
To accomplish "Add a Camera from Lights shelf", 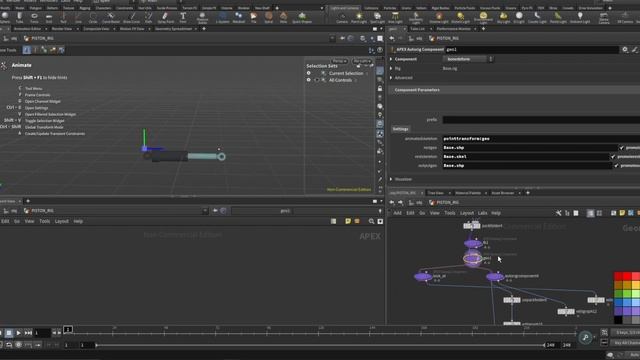I will pos(342,18).
